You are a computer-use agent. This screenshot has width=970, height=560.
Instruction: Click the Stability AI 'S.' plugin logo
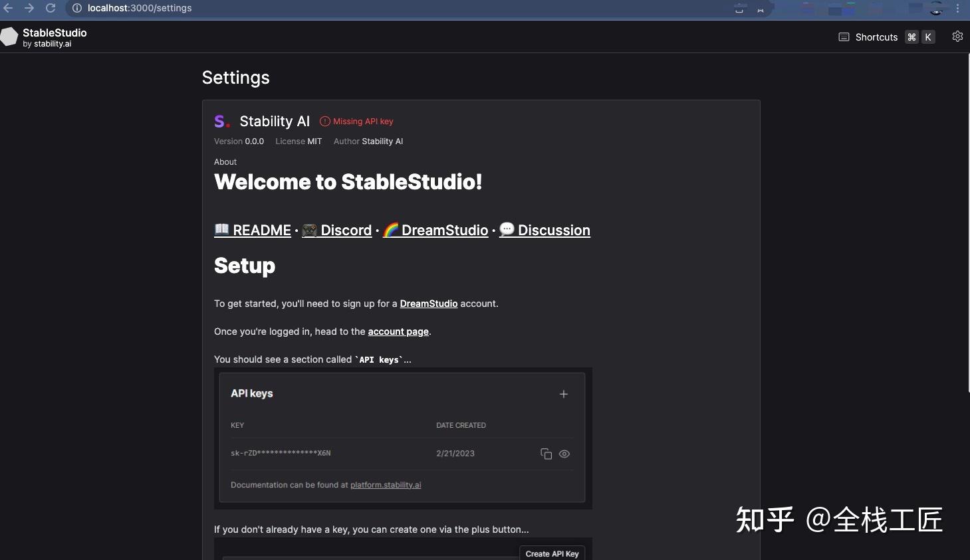[x=222, y=122]
